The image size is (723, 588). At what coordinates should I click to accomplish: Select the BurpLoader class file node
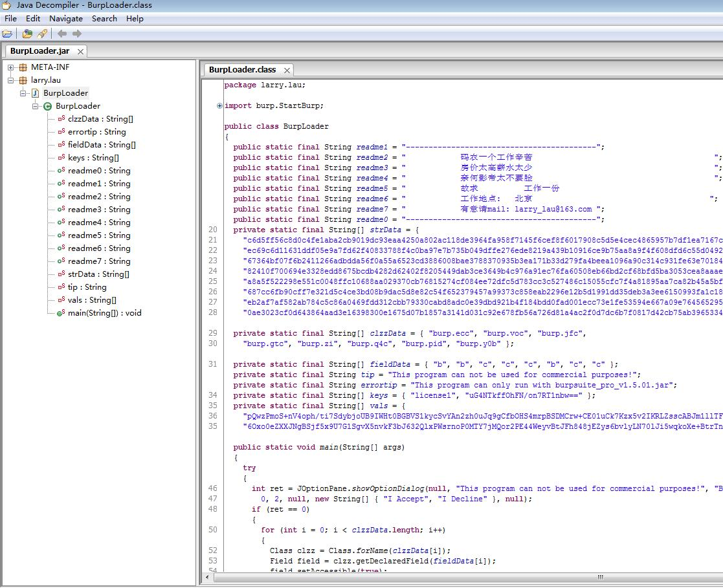(x=65, y=93)
